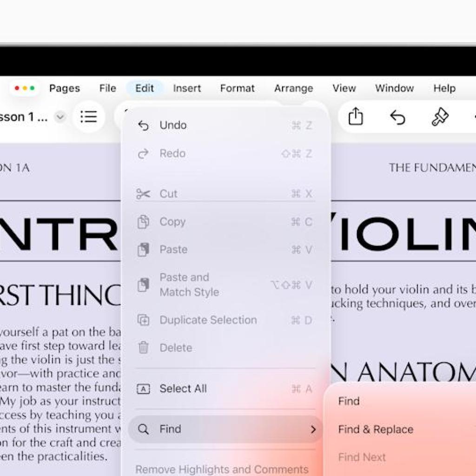Choose Duplicate Selection from Edit menu

(x=208, y=320)
